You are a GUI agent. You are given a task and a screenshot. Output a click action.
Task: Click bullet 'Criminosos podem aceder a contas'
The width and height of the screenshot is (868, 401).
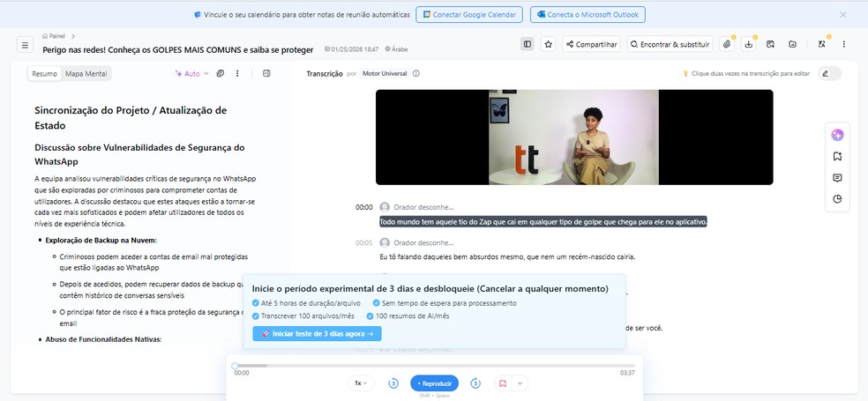click(153, 262)
